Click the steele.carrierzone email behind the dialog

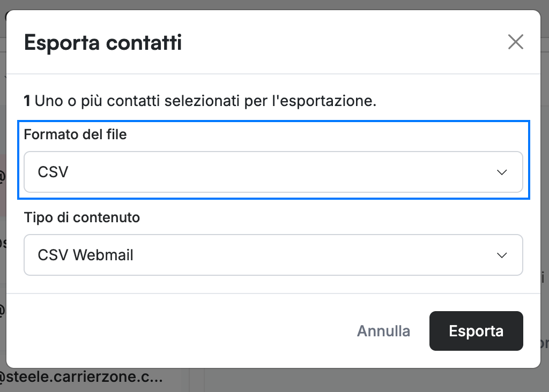point(81,377)
